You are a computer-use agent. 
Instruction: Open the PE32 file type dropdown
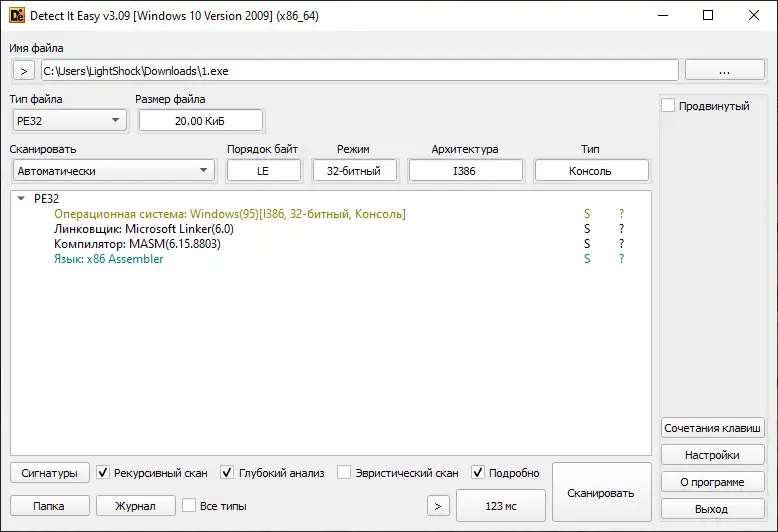point(69,121)
